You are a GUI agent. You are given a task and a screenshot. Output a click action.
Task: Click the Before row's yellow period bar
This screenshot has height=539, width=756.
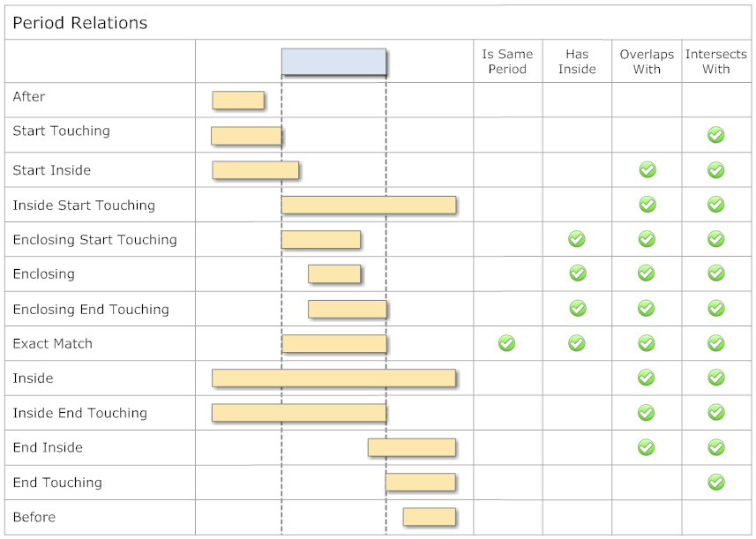tap(430, 517)
